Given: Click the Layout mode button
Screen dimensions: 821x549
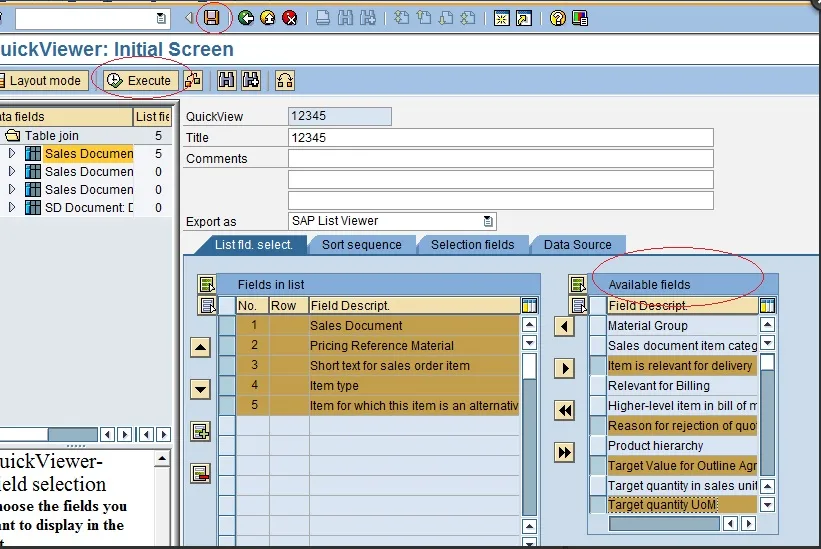Looking at the screenshot, I should click(x=44, y=81).
